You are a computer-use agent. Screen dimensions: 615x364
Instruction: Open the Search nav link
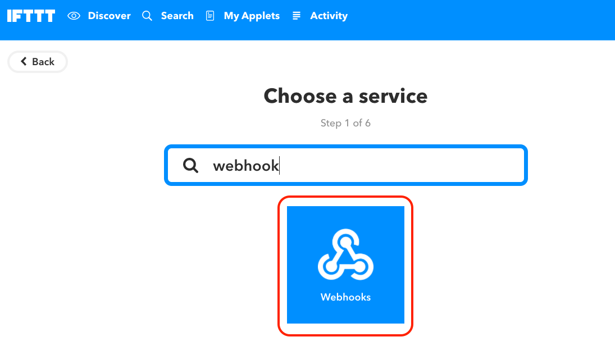[x=177, y=16]
